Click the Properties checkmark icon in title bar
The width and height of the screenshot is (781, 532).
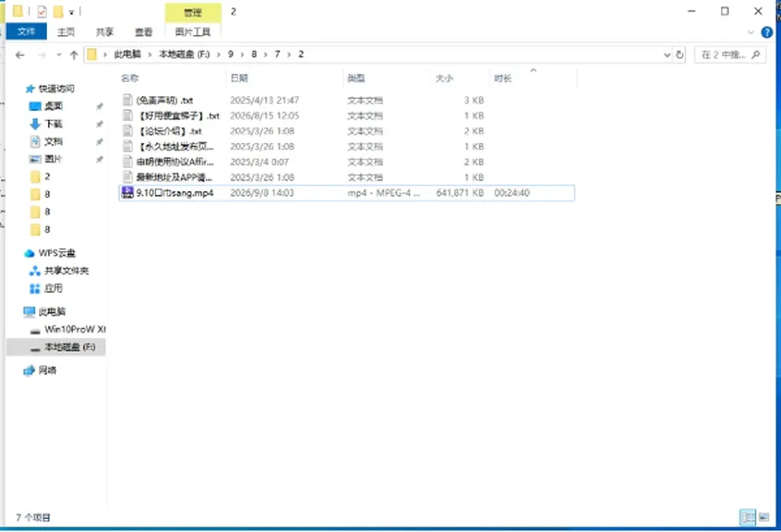coord(41,11)
